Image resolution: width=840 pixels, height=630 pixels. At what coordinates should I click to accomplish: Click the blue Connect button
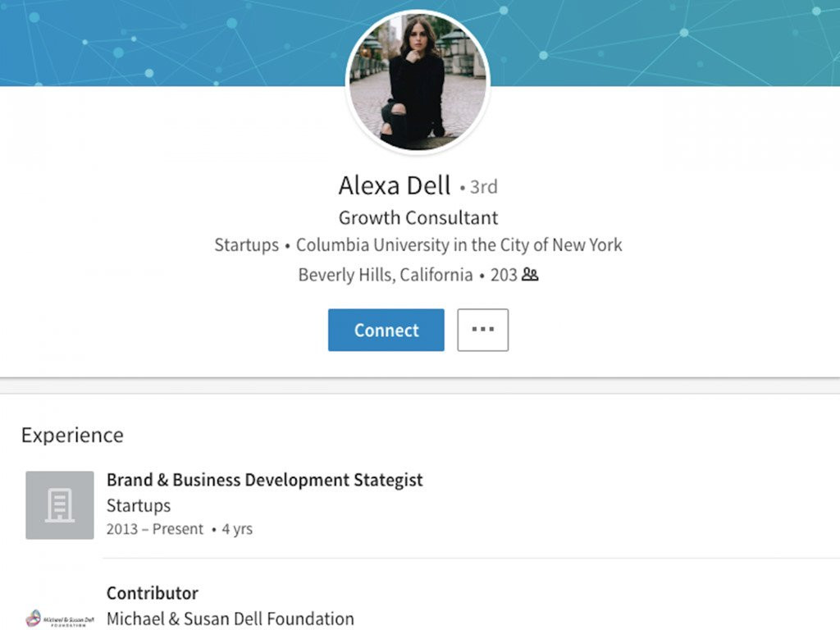pos(386,330)
